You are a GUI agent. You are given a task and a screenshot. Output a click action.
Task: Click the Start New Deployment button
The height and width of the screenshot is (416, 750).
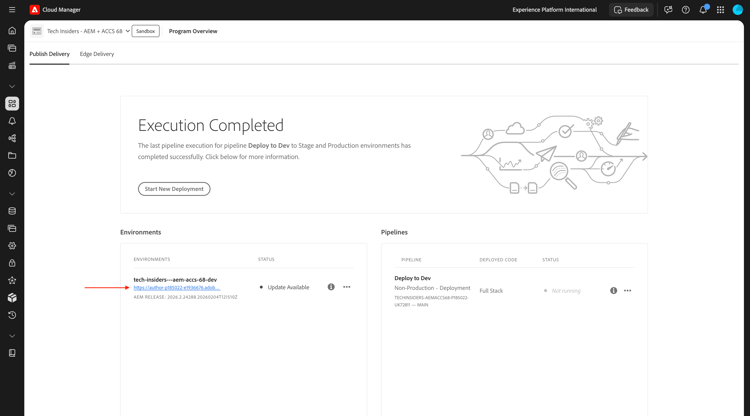coord(174,189)
